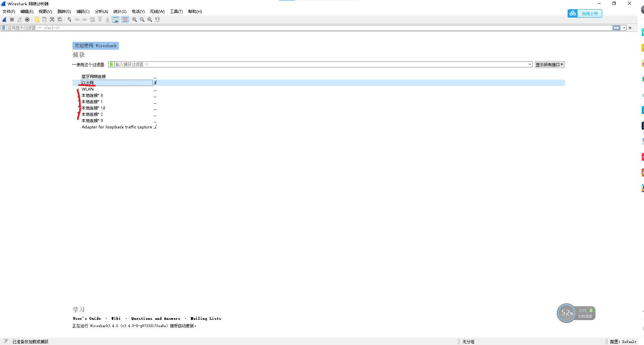Jump to last packet icon
The height and width of the screenshot is (345, 644).
[x=108, y=20]
